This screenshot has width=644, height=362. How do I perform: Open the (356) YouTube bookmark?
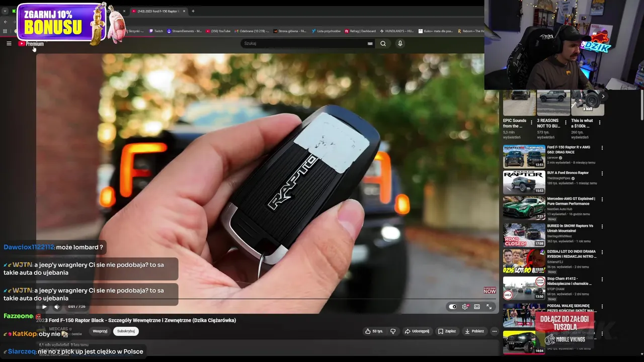point(217,31)
